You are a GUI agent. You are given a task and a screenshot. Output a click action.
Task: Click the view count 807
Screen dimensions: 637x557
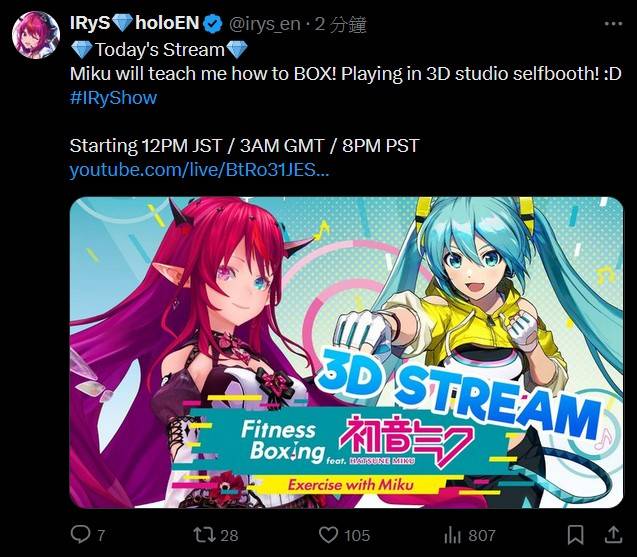coord(481,535)
